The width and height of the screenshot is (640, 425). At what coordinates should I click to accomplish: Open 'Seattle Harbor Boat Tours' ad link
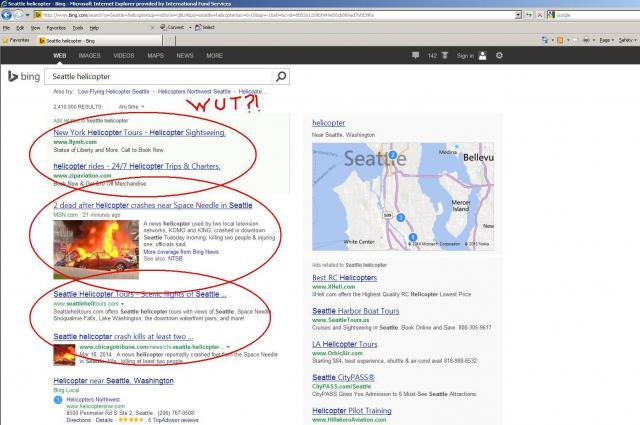(356, 311)
